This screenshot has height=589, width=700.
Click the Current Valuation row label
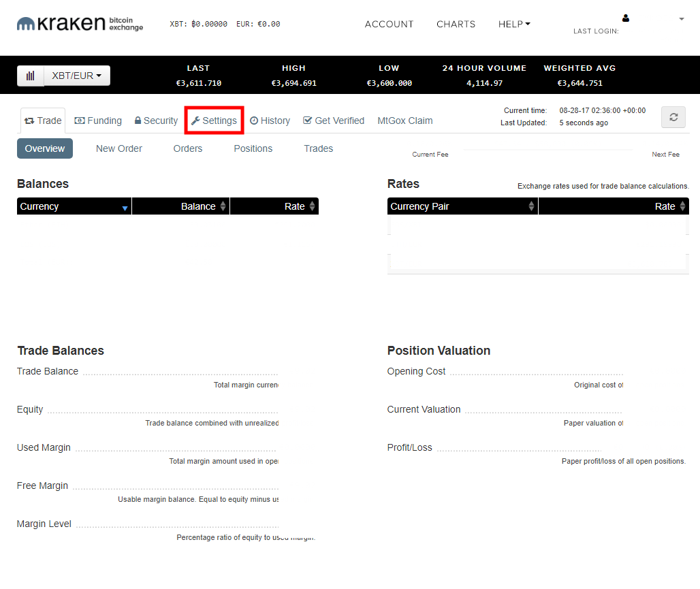pyautogui.click(x=424, y=409)
